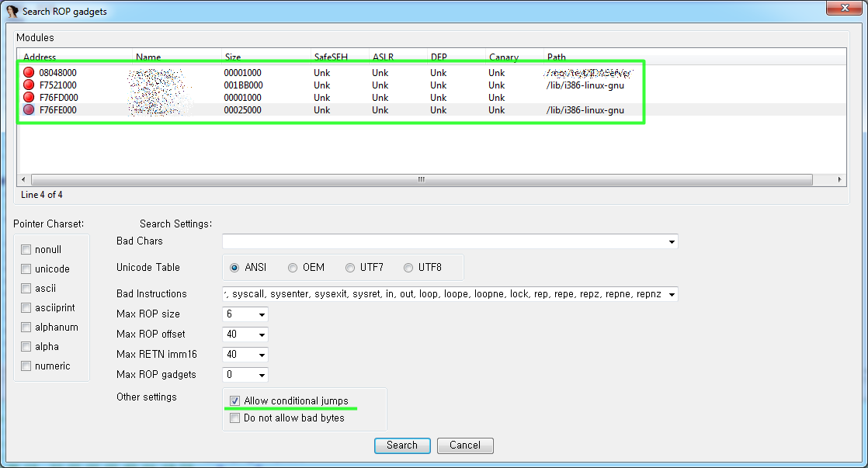Open the Bad Instructions dropdown

click(671, 294)
